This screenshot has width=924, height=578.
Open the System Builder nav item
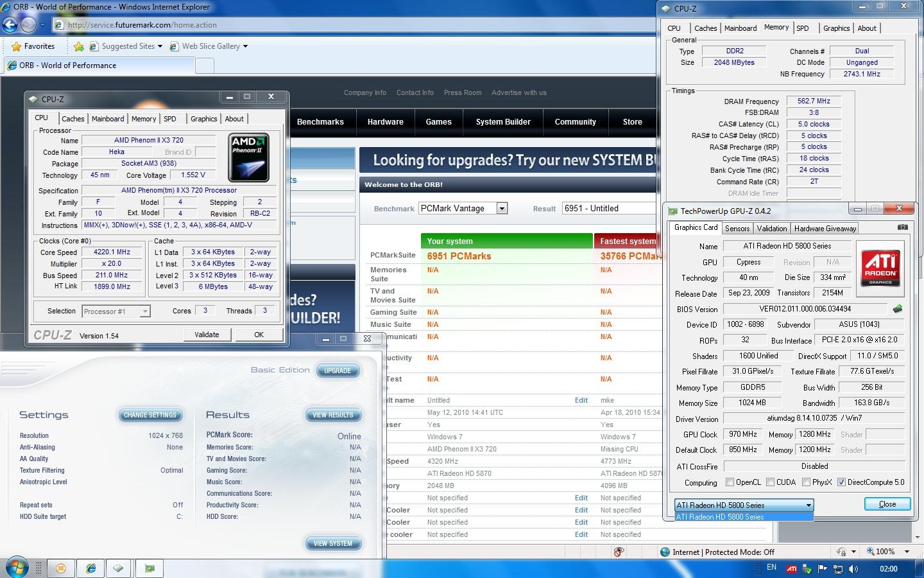[503, 122]
